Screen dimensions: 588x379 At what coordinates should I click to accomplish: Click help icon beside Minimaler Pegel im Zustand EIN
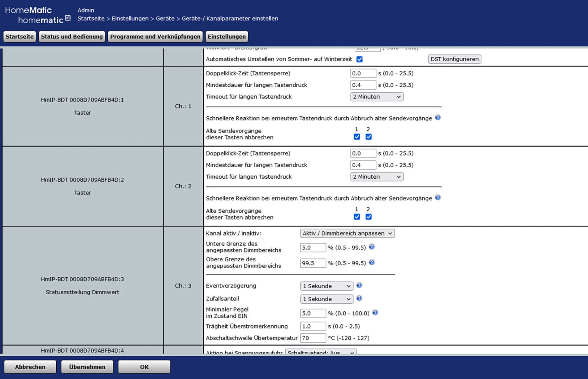coord(375,312)
